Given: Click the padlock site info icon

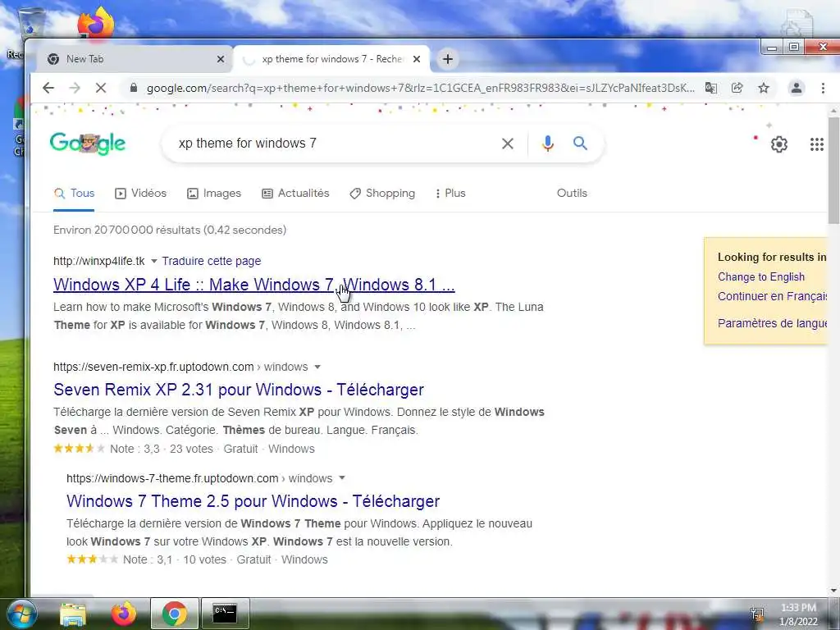Looking at the screenshot, I should click(134, 88).
